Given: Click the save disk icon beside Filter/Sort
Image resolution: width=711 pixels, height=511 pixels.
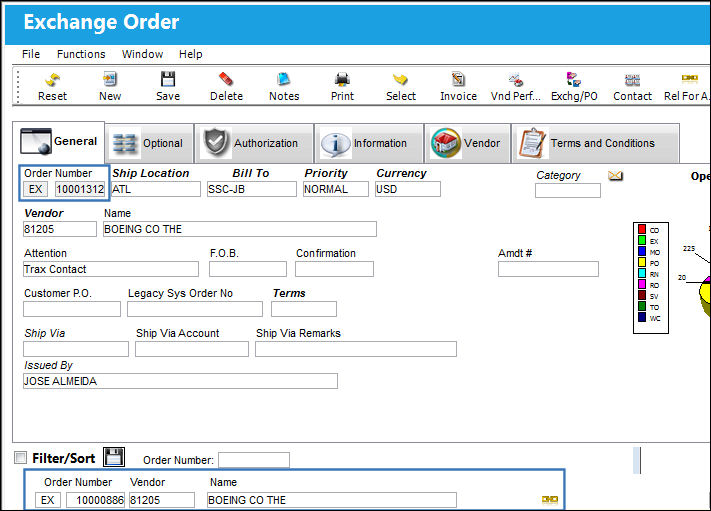Looking at the screenshot, I should coord(113,457).
